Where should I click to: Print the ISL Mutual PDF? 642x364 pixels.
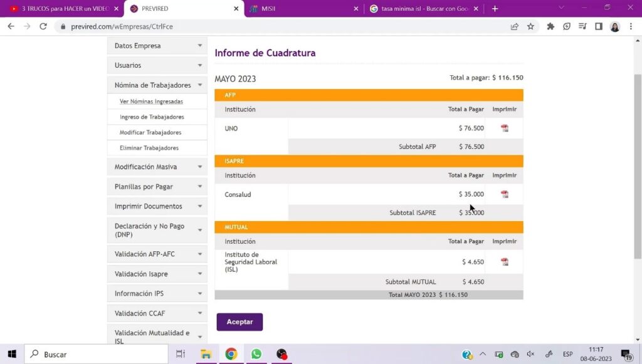coord(505,262)
